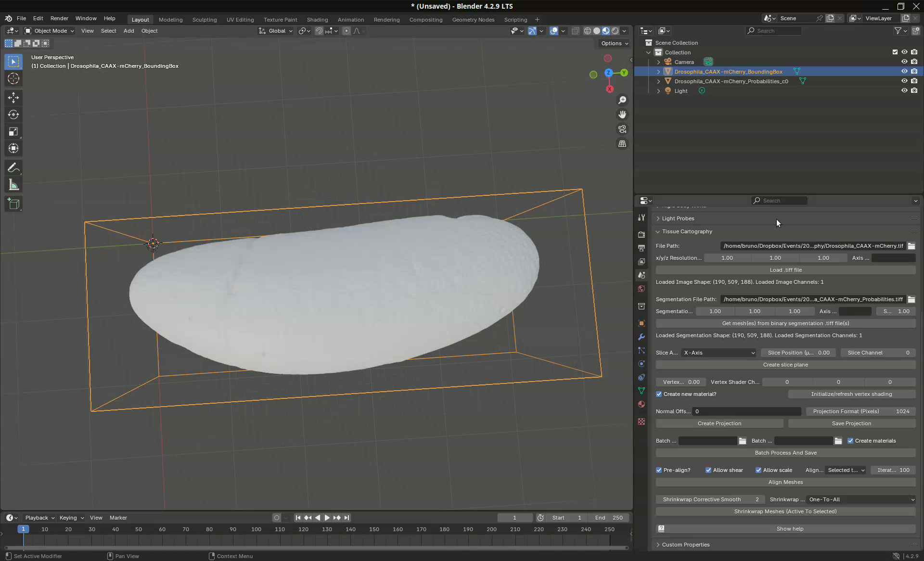Image resolution: width=924 pixels, height=561 pixels.
Task: Click Load .tiff file button
Action: pos(785,270)
